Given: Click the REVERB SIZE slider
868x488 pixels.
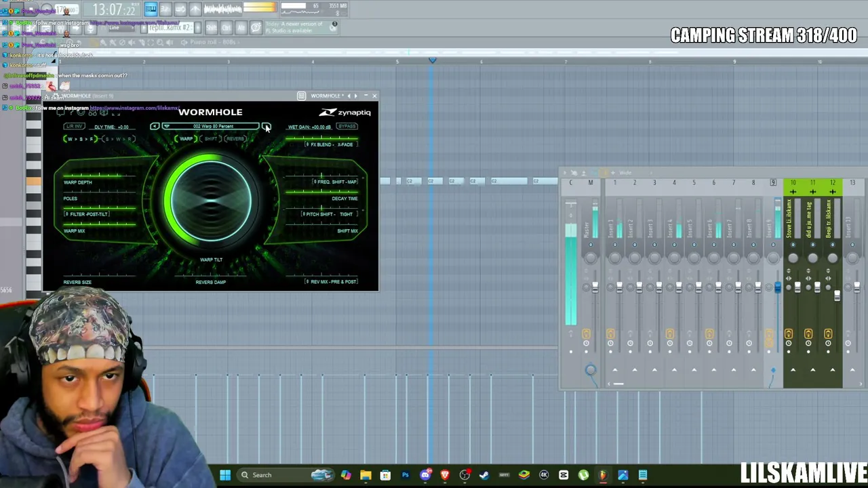Looking at the screenshot, I should (x=100, y=275).
